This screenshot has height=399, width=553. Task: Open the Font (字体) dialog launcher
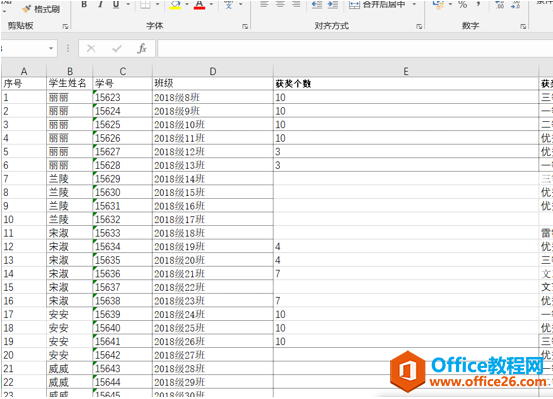245,26
